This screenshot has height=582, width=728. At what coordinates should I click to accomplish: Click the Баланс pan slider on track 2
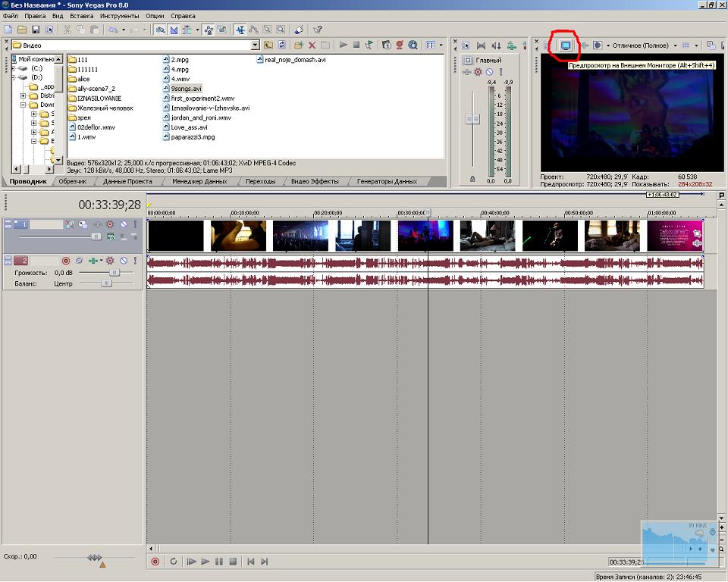coord(106,283)
